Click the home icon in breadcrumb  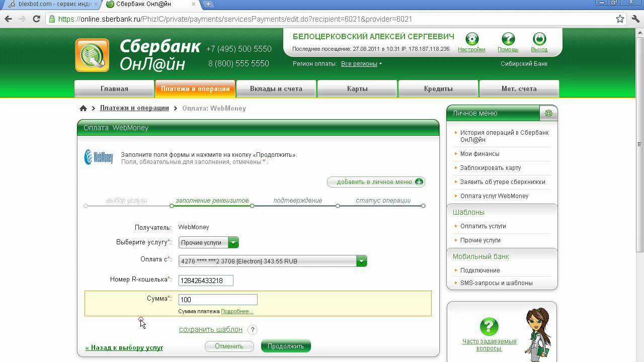click(x=83, y=108)
